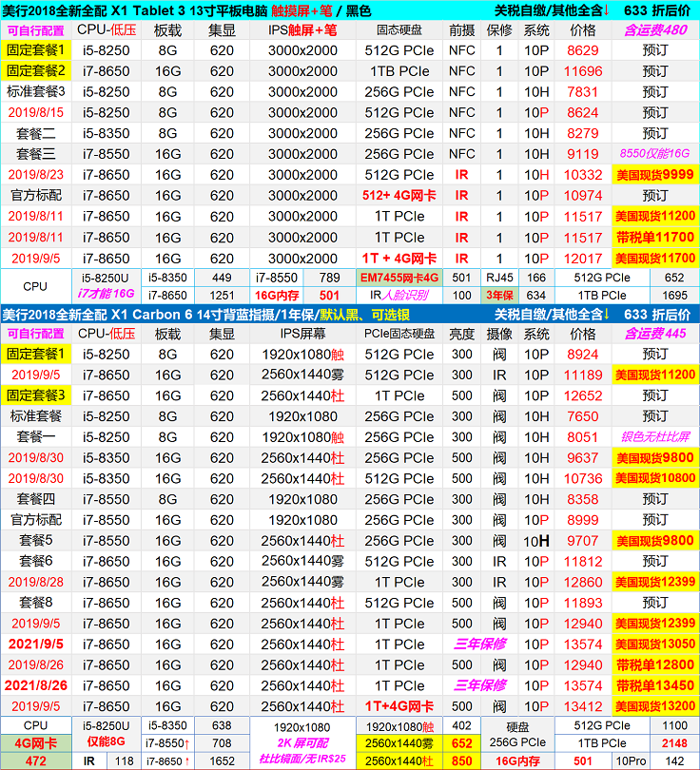Screen dimensions: 700x770
Task: Select the 带税单12800 cell
Action: tap(656, 664)
